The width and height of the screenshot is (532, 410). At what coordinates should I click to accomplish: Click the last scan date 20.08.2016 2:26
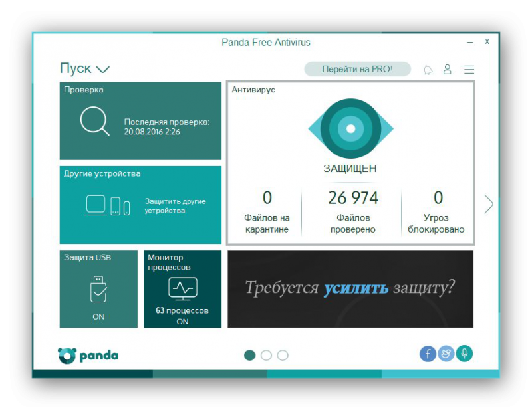152,132
